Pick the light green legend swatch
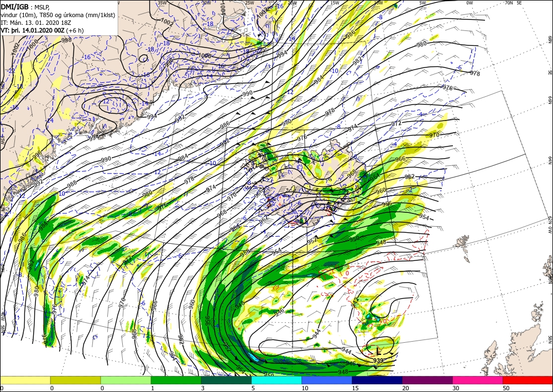This screenshot has height=392, width=553. click(x=126, y=380)
